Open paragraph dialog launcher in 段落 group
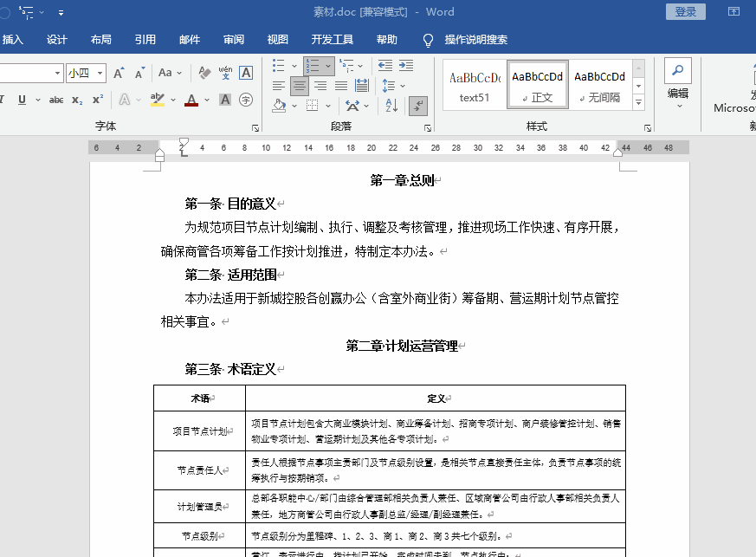 click(427, 128)
